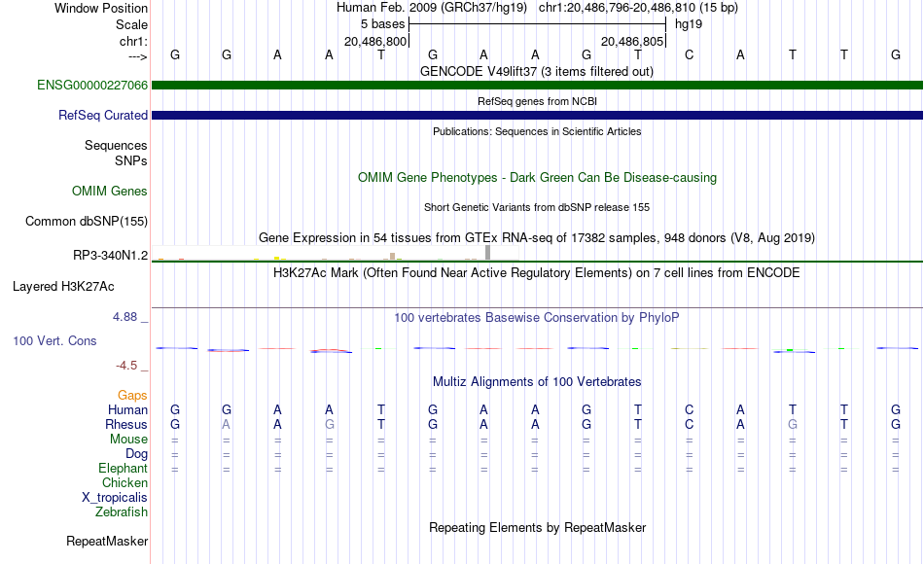The height and width of the screenshot is (564, 924).
Task: Click the chr1:20,486,796-20,486,810 position header
Action: pyautogui.click(x=638, y=8)
